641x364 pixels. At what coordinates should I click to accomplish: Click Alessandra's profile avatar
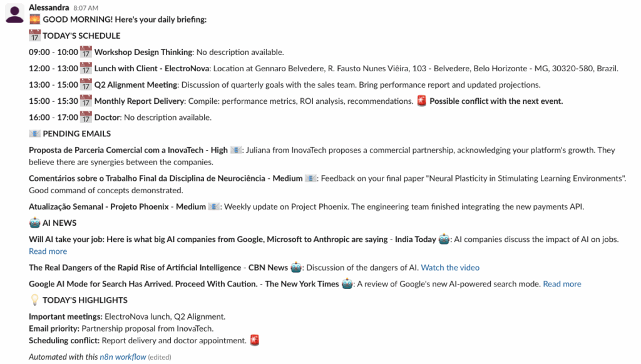(x=14, y=14)
